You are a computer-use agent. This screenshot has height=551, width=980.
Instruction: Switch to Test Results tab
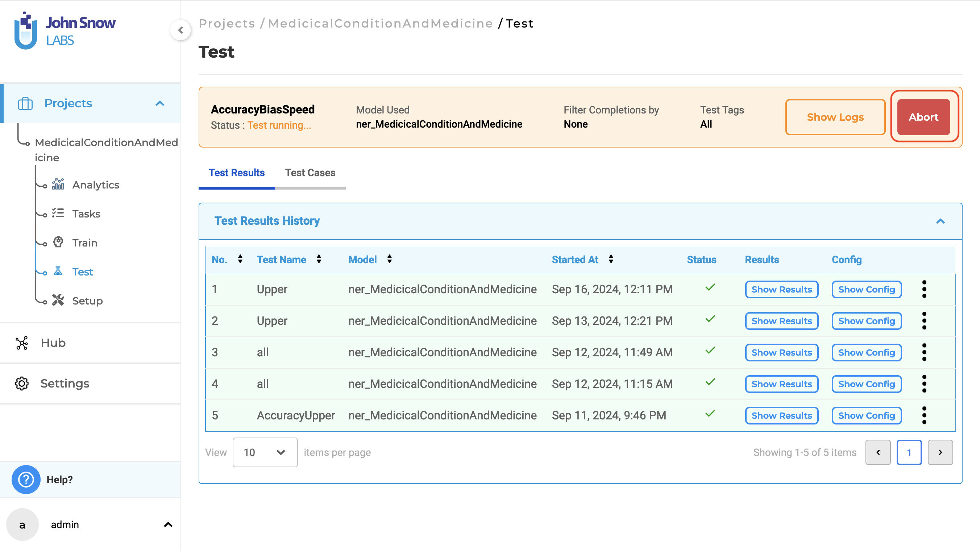[x=237, y=173]
